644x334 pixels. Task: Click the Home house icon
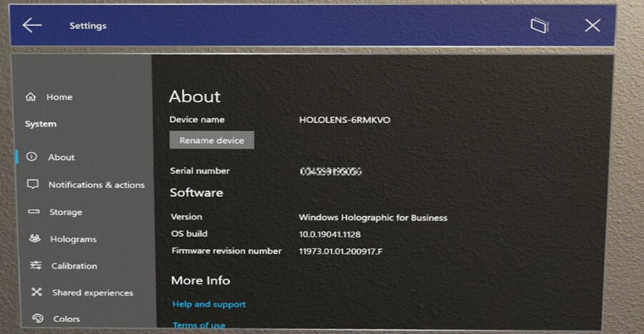pos(31,97)
